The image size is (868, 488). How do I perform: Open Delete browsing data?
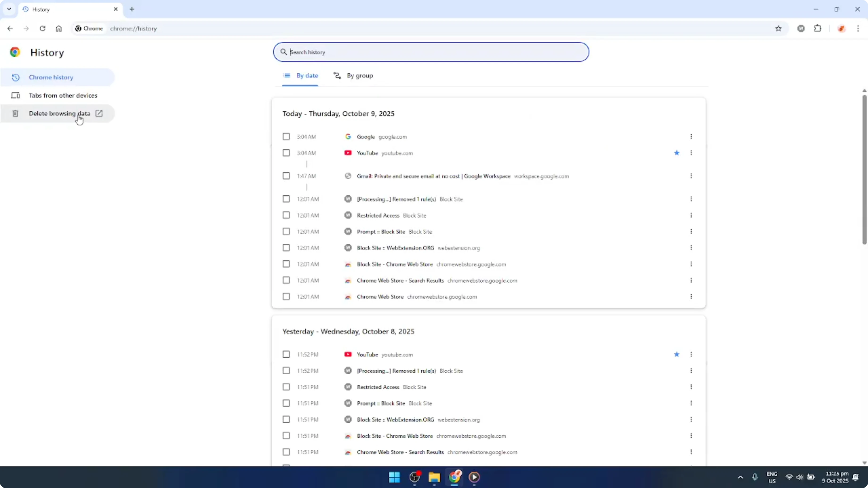click(57, 113)
